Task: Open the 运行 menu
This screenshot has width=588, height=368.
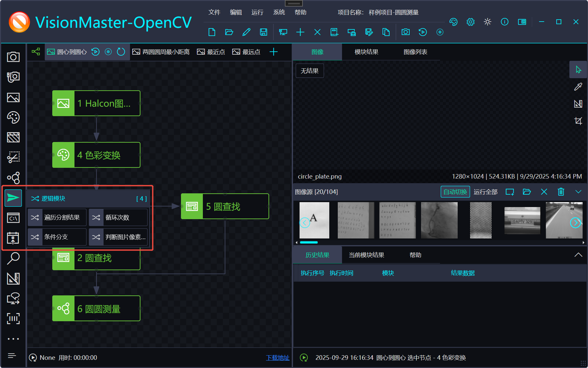Action: 257,12
